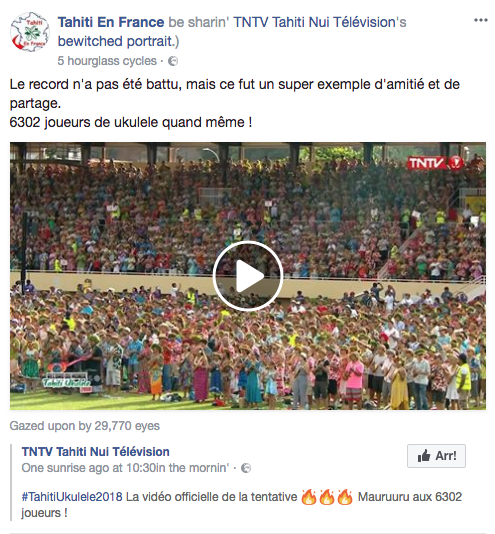Play the ukulele stadium video
The image size is (495, 534).
(248, 276)
